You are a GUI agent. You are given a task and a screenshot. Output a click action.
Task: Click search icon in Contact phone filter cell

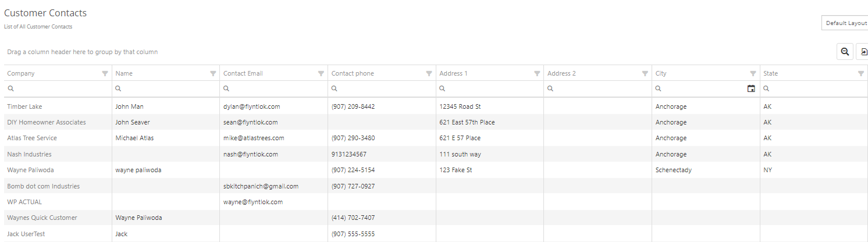(x=335, y=89)
